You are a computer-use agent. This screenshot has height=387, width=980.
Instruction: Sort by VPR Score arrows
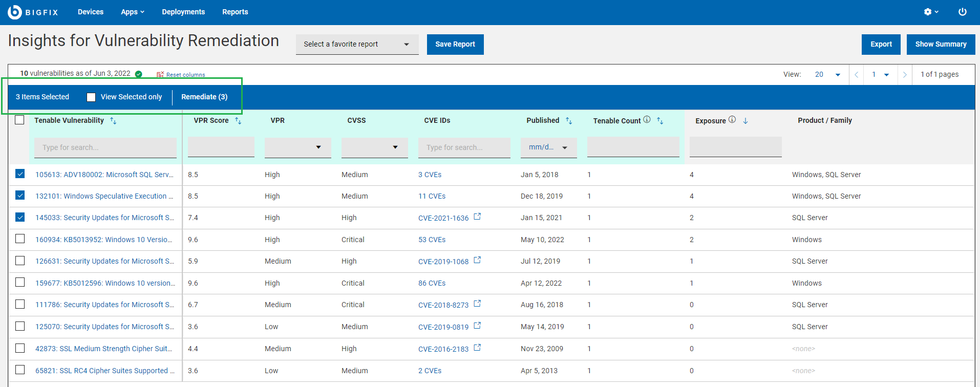click(x=238, y=121)
